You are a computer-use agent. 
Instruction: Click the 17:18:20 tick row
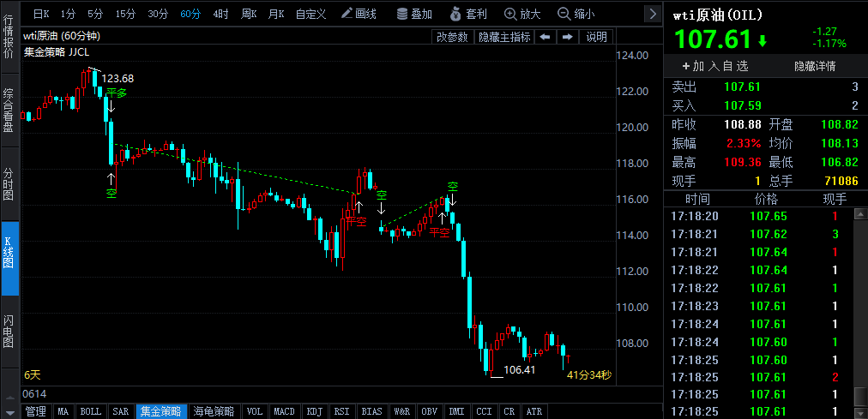758,216
